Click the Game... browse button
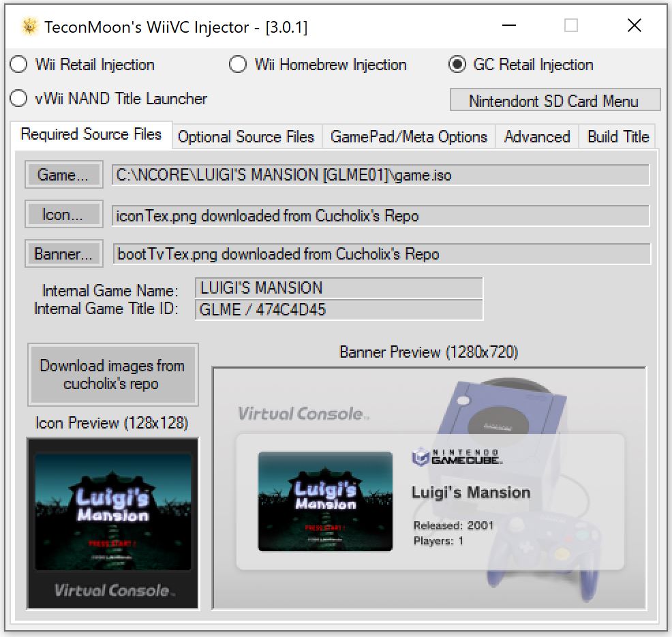This screenshot has height=637, width=672. coord(63,175)
